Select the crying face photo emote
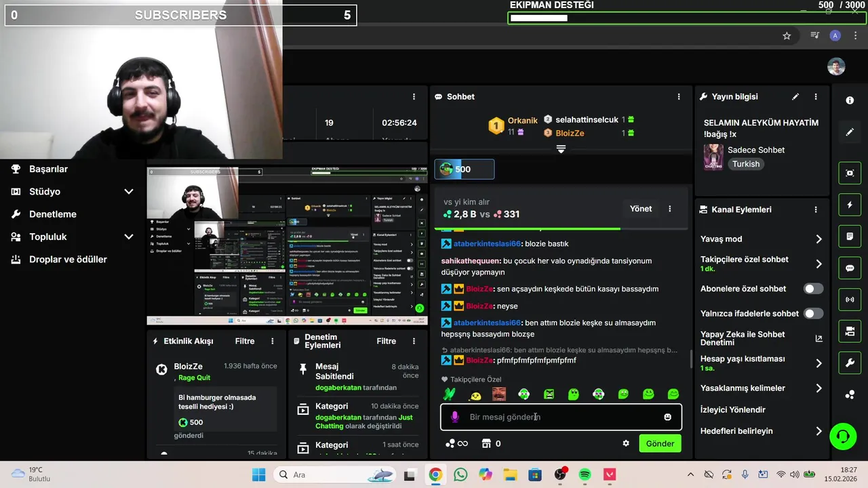The image size is (868, 488). 498,394
